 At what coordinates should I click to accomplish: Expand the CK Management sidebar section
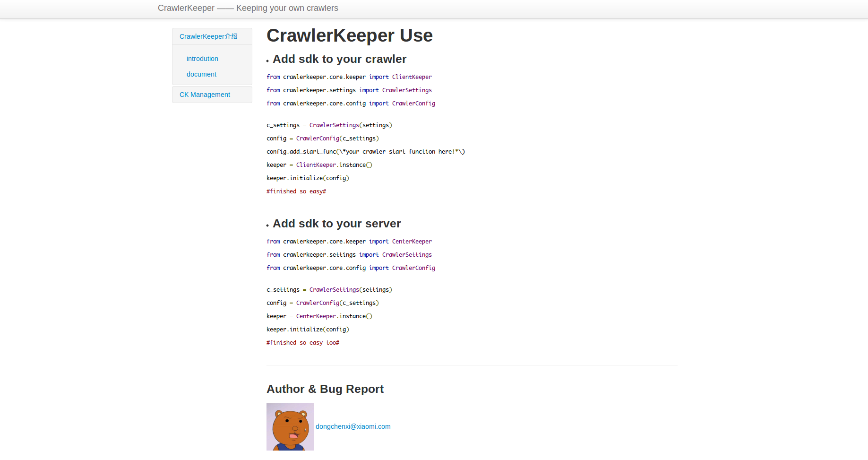point(205,95)
